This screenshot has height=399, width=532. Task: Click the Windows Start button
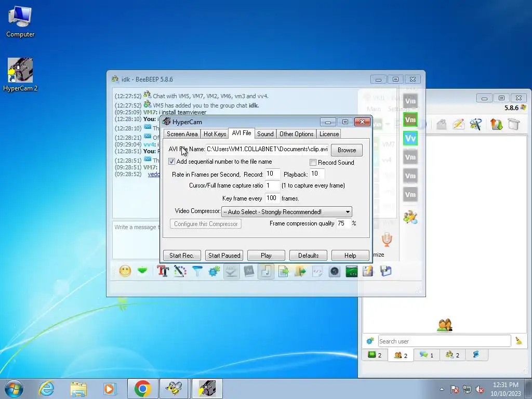pyautogui.click(x=14, y=389)
